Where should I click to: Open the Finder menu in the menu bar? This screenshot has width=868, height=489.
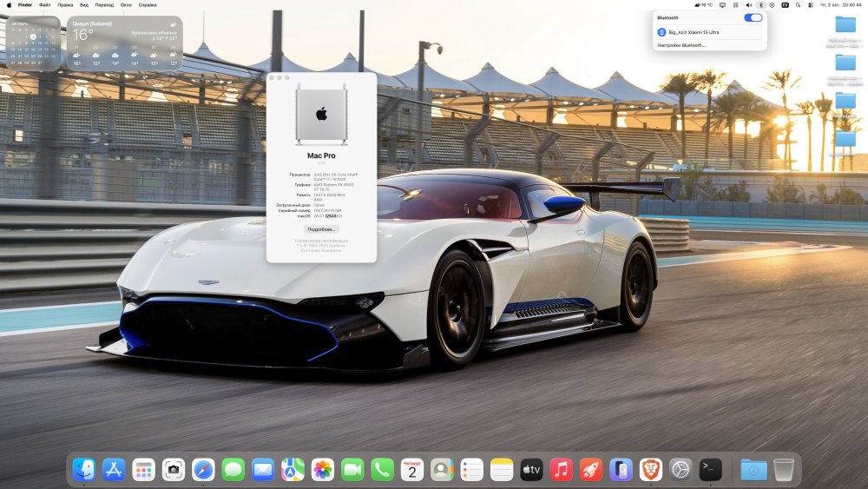click(25, 5)
